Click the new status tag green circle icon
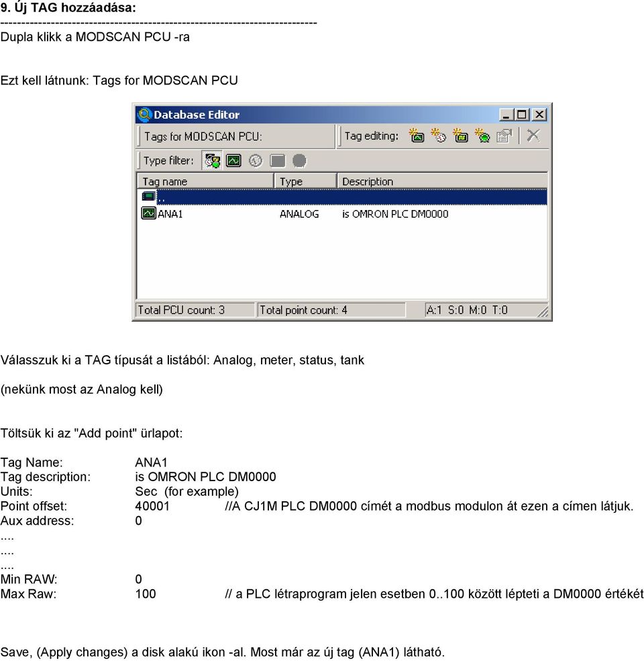This screenshot has height=661, width=644. click(482, 136)
